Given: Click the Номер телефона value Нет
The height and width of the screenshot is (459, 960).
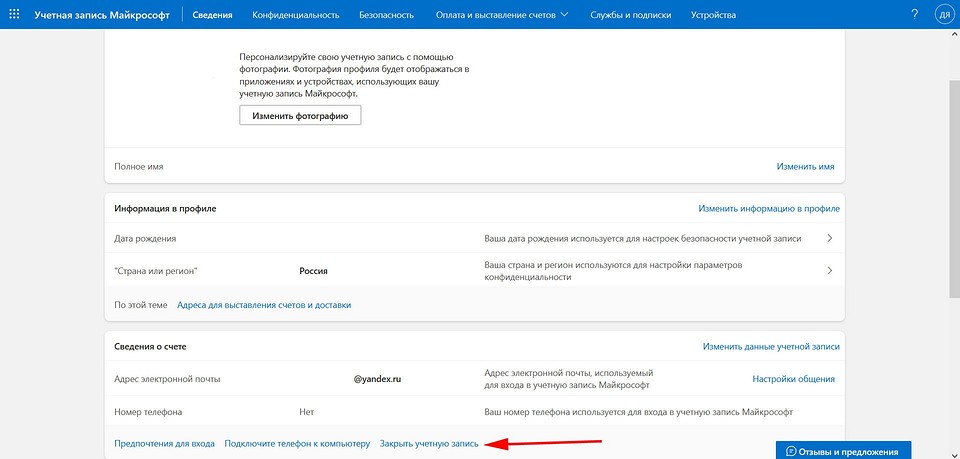Looking at the screenshot, I should tap(306, 412).
